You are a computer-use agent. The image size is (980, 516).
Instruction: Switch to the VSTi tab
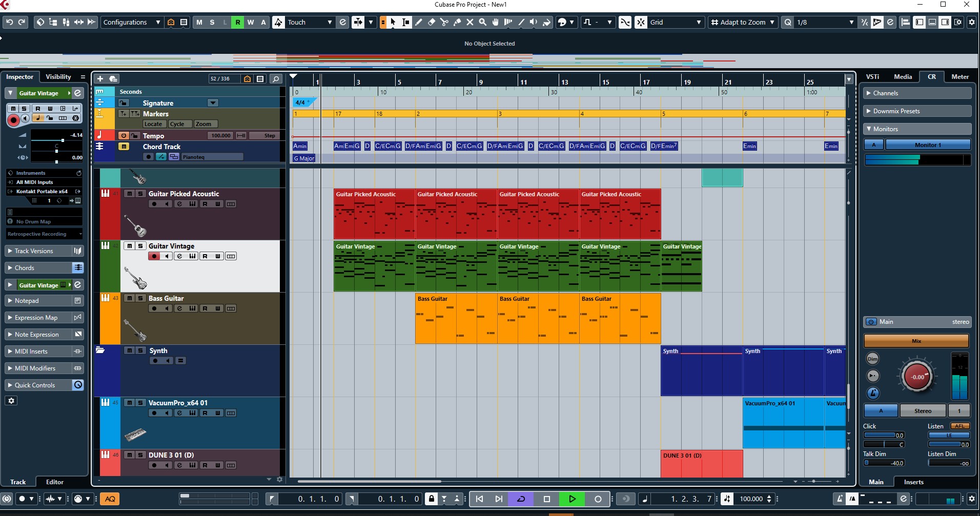point(872,77)
